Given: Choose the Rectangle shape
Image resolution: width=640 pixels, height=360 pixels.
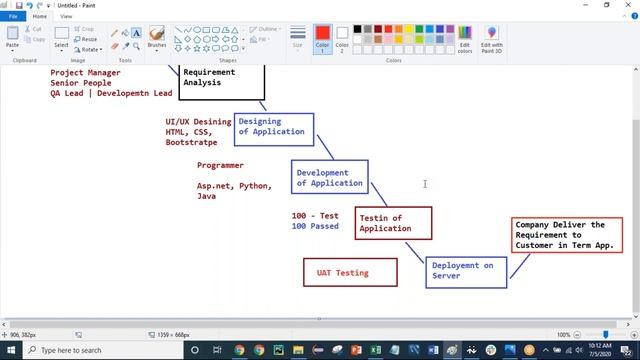Looking at the screenshot, I should click(x=206, y=30).
